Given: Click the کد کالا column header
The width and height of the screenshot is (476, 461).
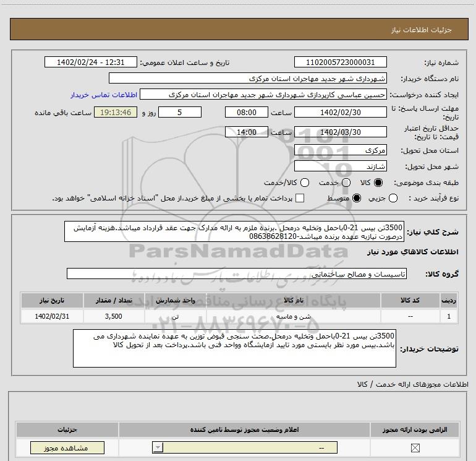Looking at the screenshot, I should [x=410, y=300].
